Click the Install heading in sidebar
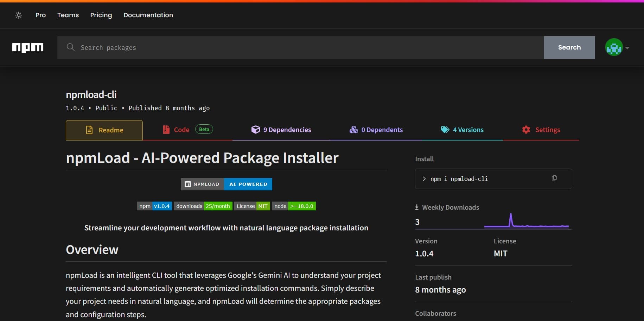 (x=424, y=159)
